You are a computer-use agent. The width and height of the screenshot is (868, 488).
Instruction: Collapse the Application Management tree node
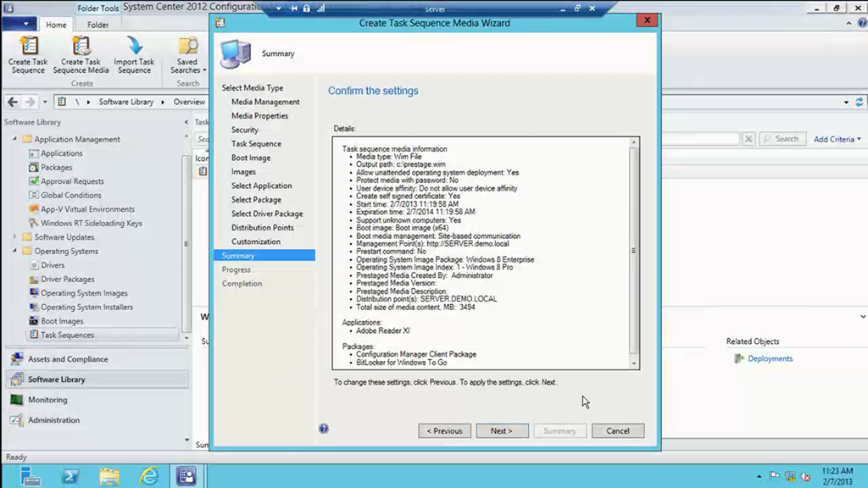(14, 139)
